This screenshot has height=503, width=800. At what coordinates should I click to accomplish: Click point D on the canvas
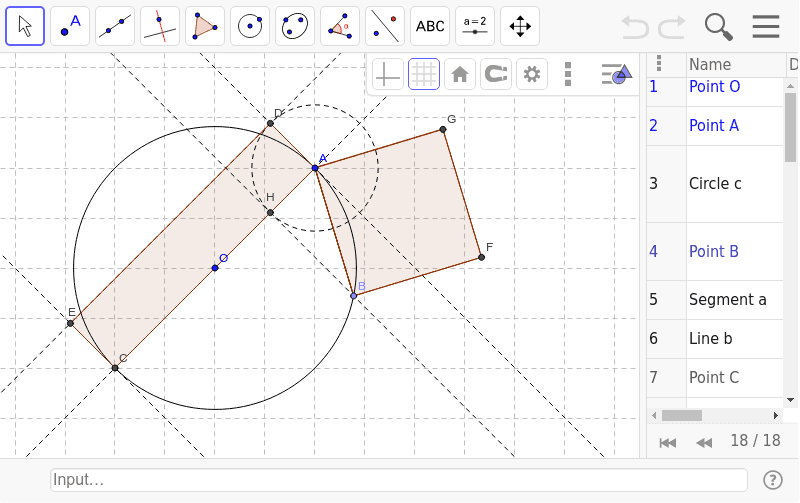click(x=270, y=123)
